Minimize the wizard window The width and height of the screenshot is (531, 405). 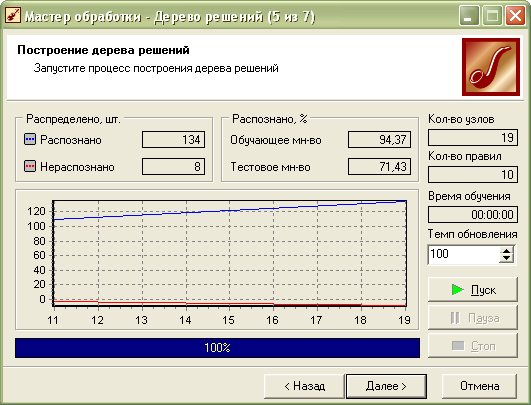tap(469, 16)
